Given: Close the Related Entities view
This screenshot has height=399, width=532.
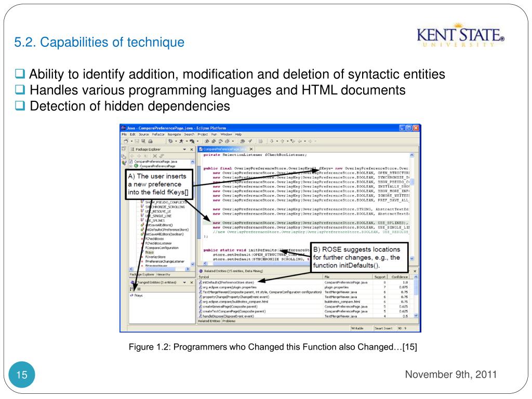Looking at the screenshot, I should coord(415,271).
